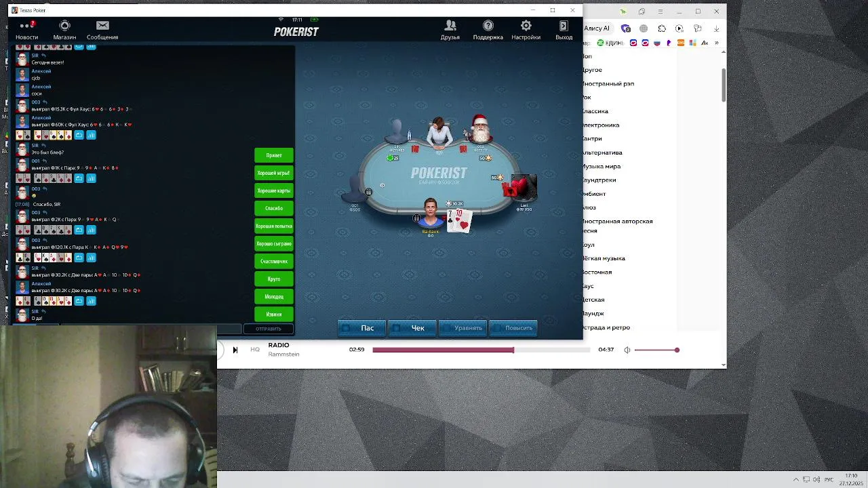Viewport: 868px width, 488px height.
Task: Replay the 60K Фул Хаус hand
Action: [x=79, y=136]
